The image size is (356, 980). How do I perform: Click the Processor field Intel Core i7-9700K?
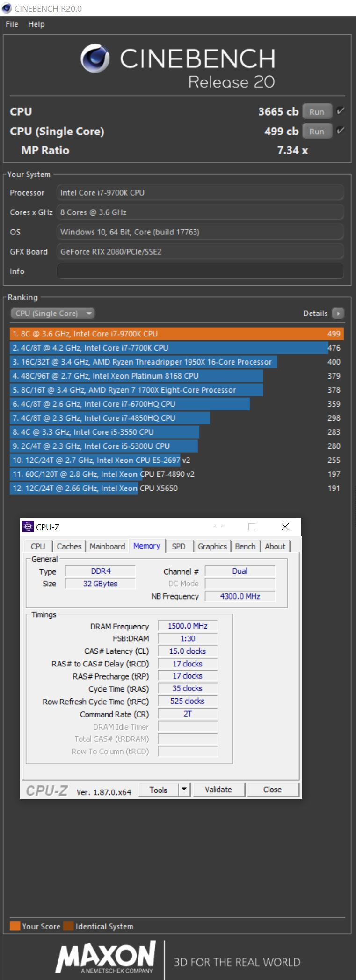click(200, 192)
